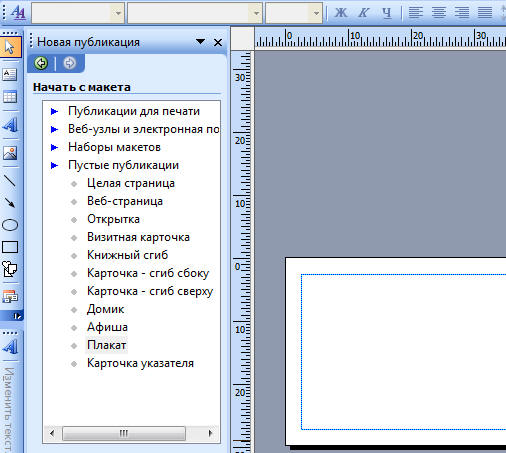This screenshot has width=506, height=453.
Task: Select 'Визитная карточка' layout
Action: point(138,237)
